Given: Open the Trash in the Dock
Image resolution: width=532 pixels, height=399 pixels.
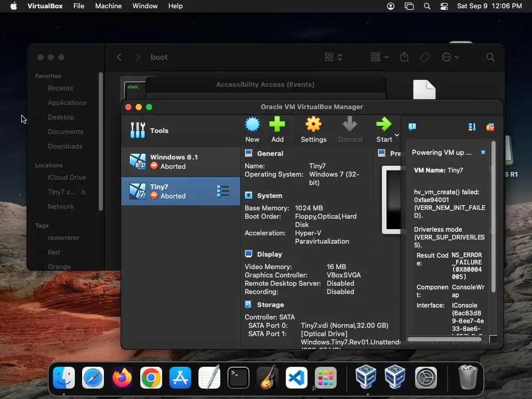Looking at the screenshot, I should (468, 377).
